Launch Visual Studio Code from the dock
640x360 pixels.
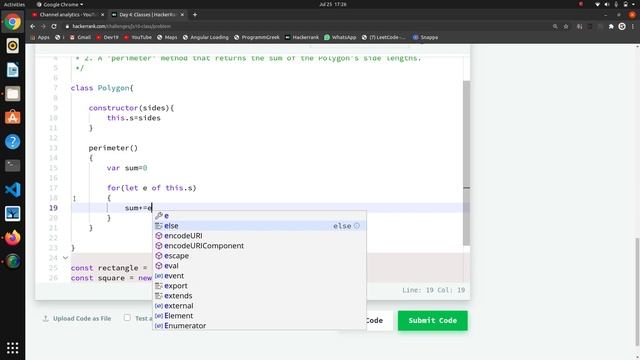coord(12,189)
